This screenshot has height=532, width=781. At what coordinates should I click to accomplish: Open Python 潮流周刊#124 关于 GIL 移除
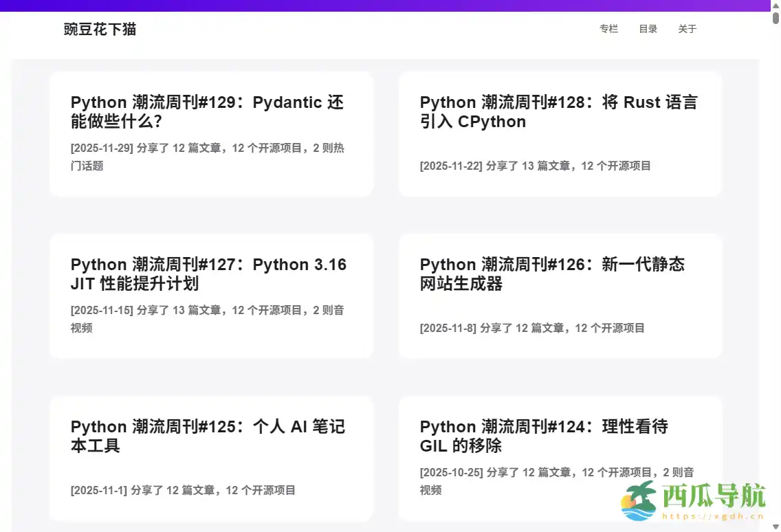[x=544, y=436]
